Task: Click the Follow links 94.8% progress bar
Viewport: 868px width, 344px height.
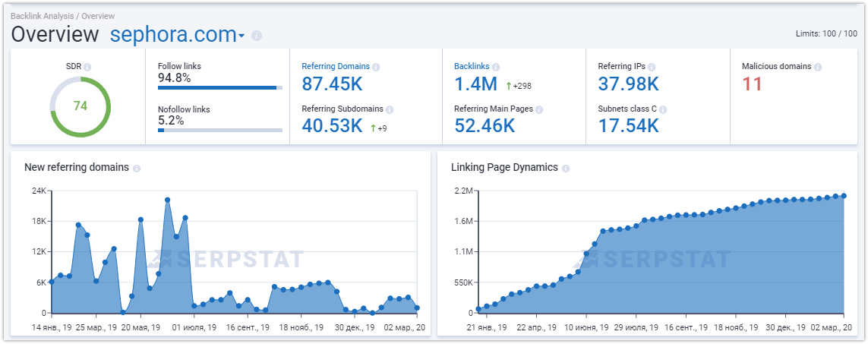Action: (220, 87)
